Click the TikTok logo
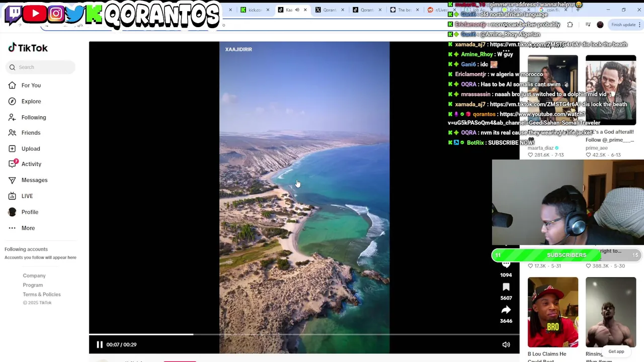This screenshot has height=362, width=644. click(28, 48)
